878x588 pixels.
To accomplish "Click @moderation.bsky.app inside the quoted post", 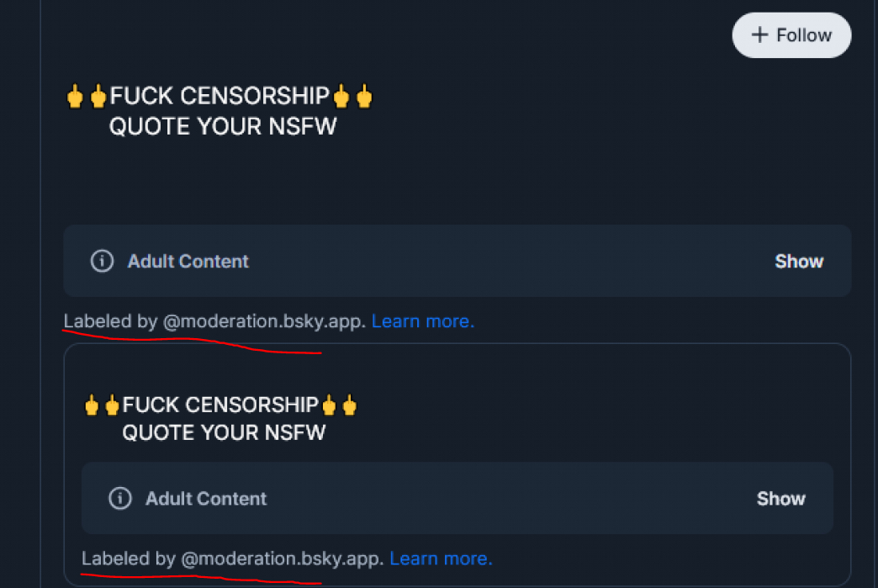I will click(x=283, y=559).
